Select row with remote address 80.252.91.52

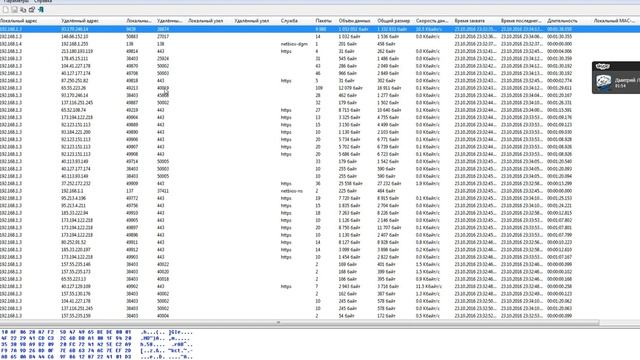[x=320, y=242]
